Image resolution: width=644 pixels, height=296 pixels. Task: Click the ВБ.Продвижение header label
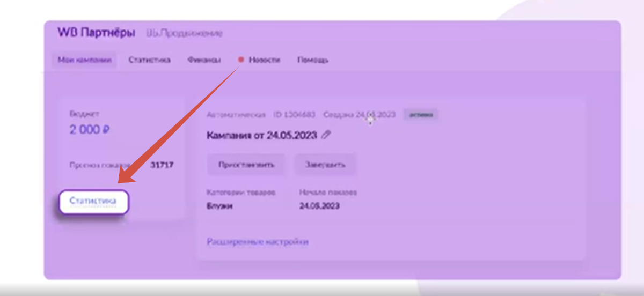pyautogui.click(x=184, y=33)
